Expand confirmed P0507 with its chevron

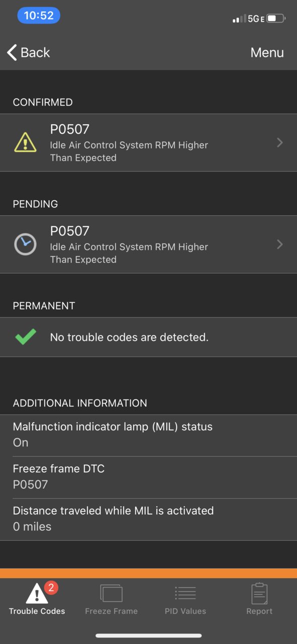pos(280,142)
